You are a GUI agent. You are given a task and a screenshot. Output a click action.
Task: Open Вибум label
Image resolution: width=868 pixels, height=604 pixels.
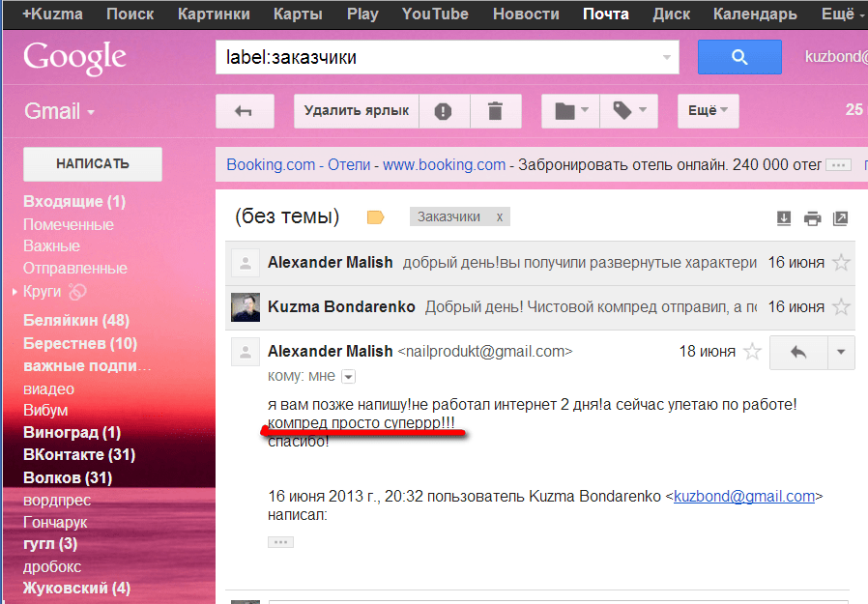click(x=45, y=410)
